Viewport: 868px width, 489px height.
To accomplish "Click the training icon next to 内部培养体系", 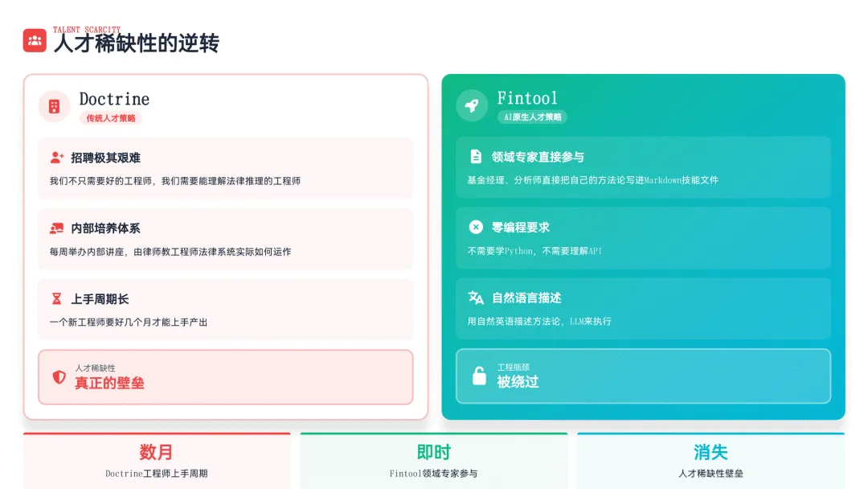I will (x=57, y=228).
